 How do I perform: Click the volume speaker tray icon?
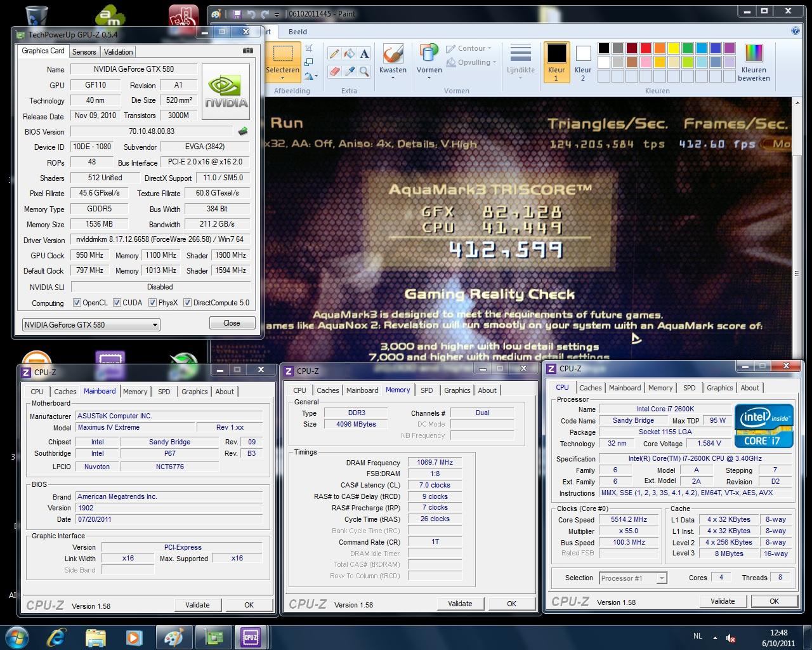731,638
